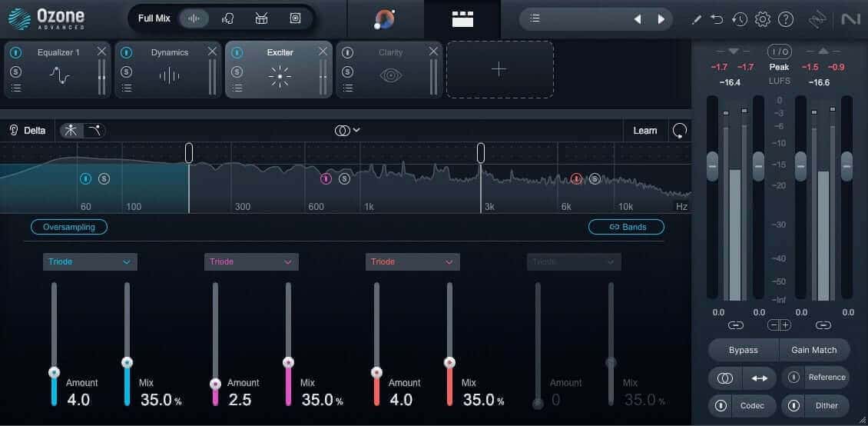Open the Equalizer 1 module preset list icon
Viewport: 868px width, 426px height.
(x=16, y=88)
